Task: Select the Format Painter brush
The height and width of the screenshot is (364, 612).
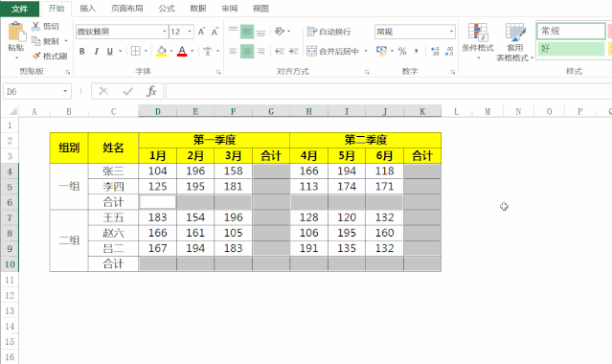Action: (x=35, y=57)
